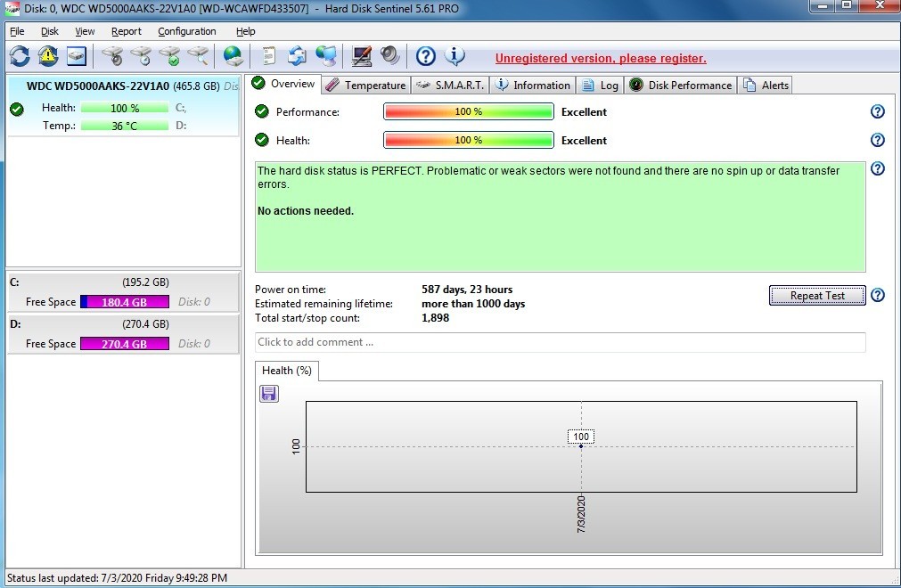Switch to the S.M.A.R.T. tab
Image resolution: width=901 pixels, height=588 pixels.
point(451,85)
